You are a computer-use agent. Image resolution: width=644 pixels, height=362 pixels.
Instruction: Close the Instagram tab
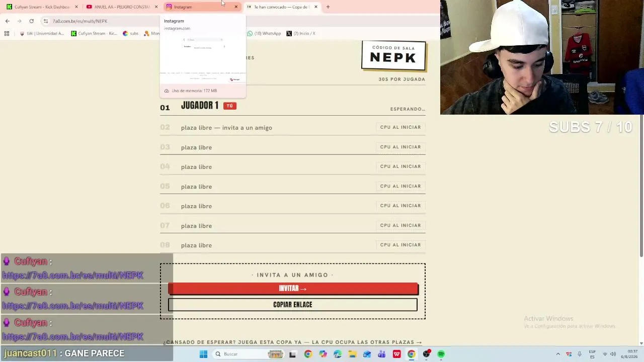tap(236, 7)
